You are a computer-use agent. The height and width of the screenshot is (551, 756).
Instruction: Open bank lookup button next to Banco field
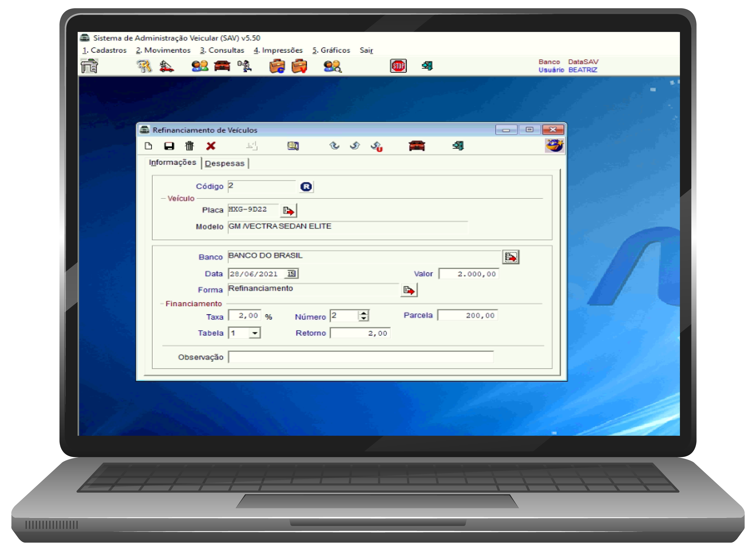511,257
